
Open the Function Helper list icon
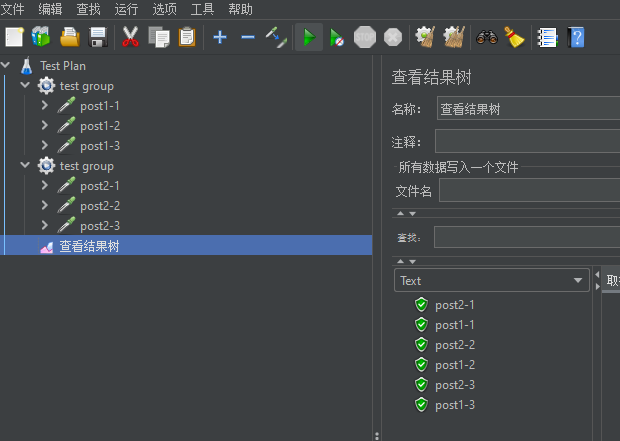coord(548,38)
